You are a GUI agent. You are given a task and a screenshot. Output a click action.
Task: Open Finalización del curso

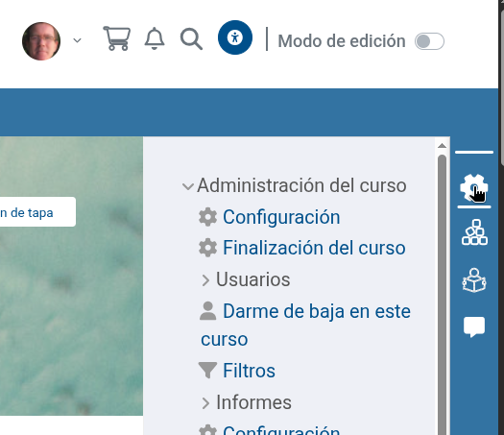coord(314,248)
